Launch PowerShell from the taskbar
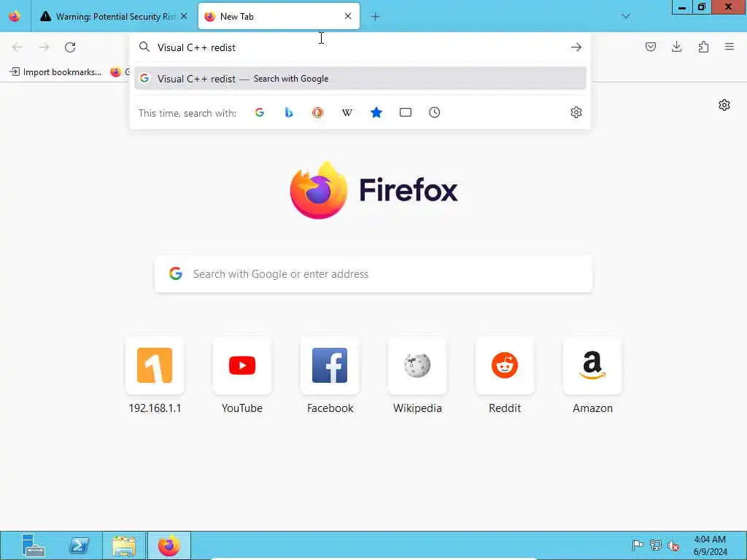This screenshot has height=560, width=747. (79, 545)
